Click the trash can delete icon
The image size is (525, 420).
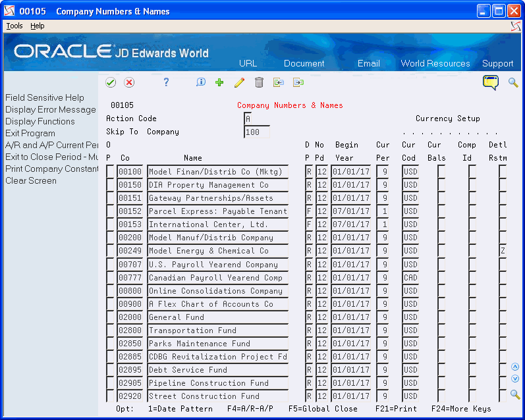coord(259,82)
